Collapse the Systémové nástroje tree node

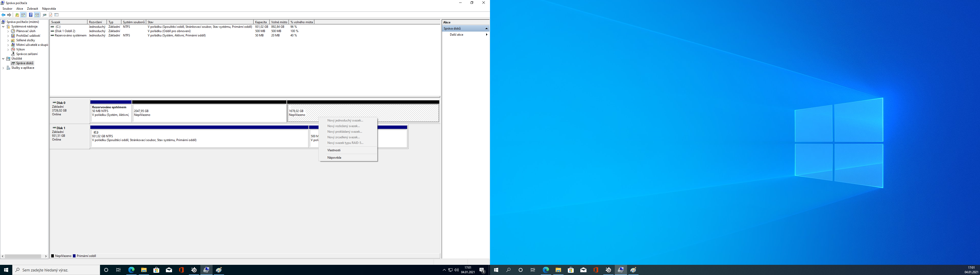point(3,26)
